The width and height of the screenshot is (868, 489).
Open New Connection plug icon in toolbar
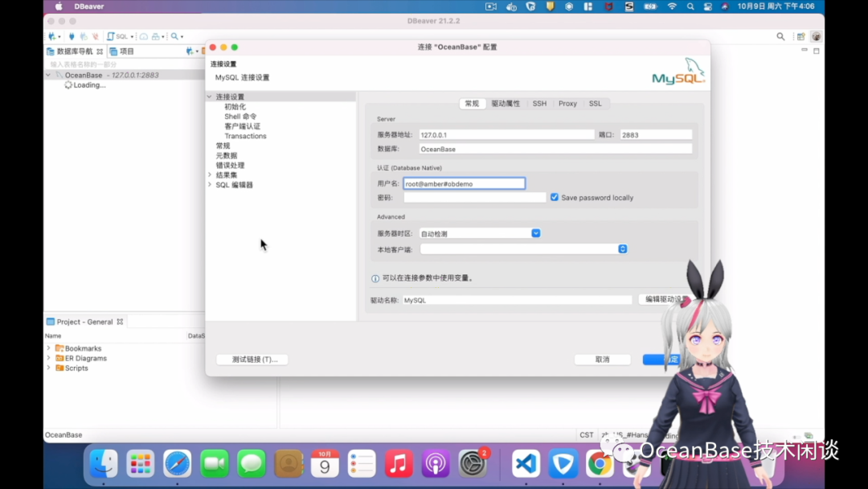click(51, 36)
